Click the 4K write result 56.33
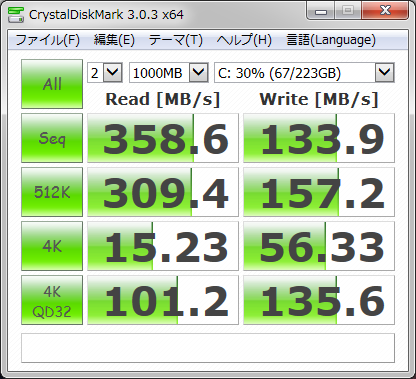This screenshot has height=379, width=416. coord(319,246)
